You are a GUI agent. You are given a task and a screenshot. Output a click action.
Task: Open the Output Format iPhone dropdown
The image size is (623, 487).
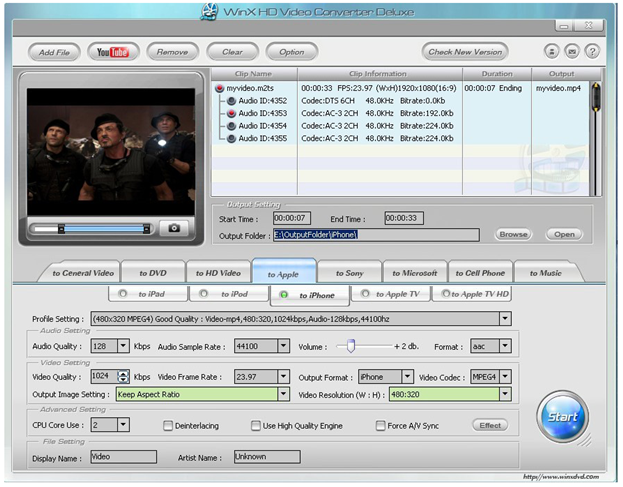407,376
